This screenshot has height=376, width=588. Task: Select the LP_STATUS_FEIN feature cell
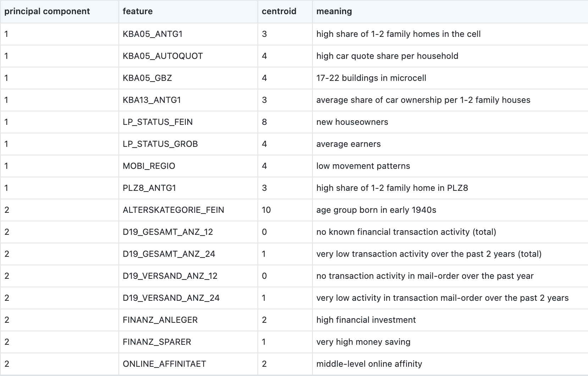pos(157,122)
